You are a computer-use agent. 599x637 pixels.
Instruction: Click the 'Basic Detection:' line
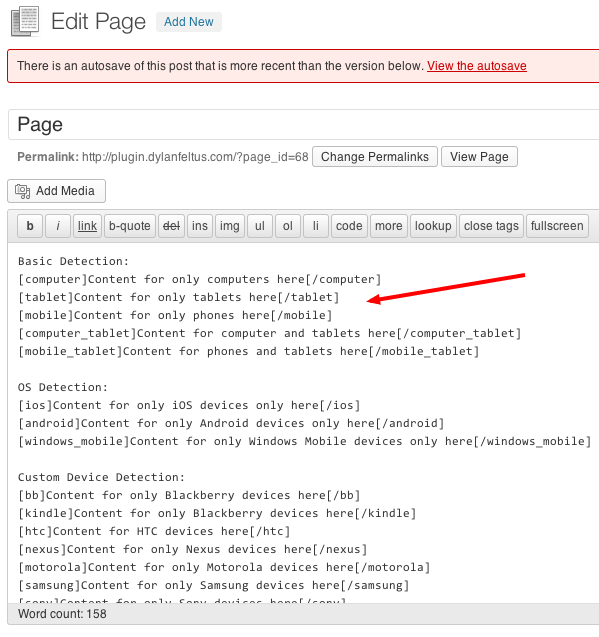(x=74, y=261)
